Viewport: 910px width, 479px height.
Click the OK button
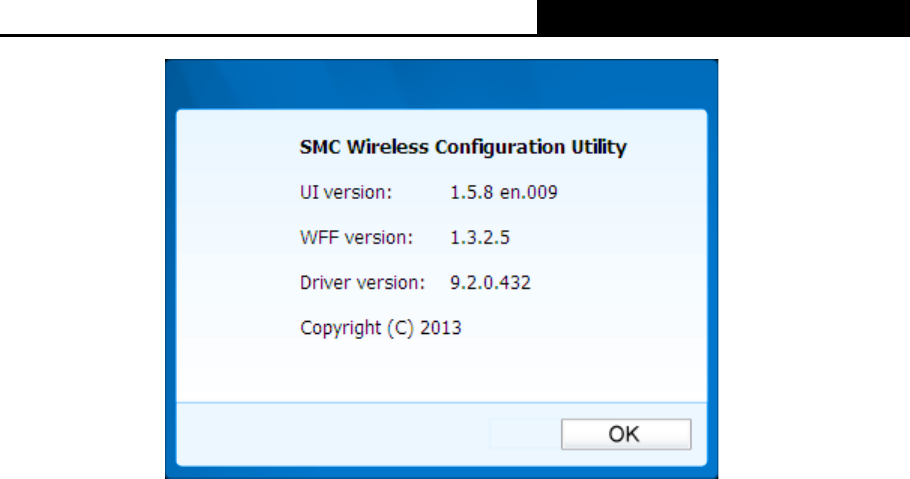click(x=625, y=434)
